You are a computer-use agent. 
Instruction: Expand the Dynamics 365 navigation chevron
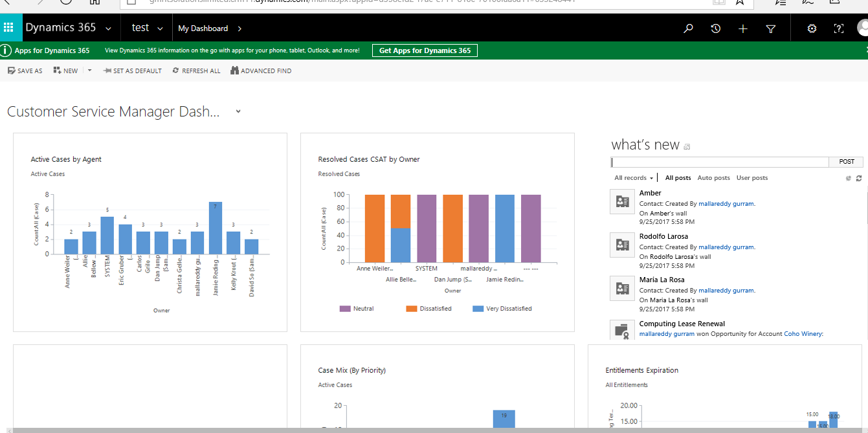pyautogui.click(x=108, y=28)
